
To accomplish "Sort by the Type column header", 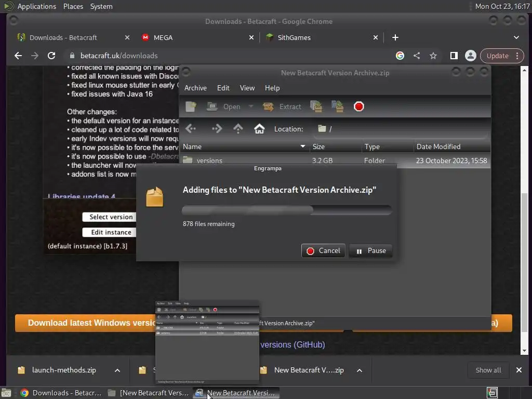I will (x=388, y=147).
